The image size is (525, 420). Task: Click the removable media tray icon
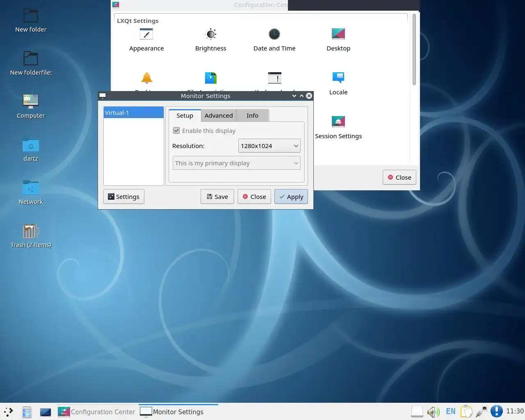tap(417, 411)
